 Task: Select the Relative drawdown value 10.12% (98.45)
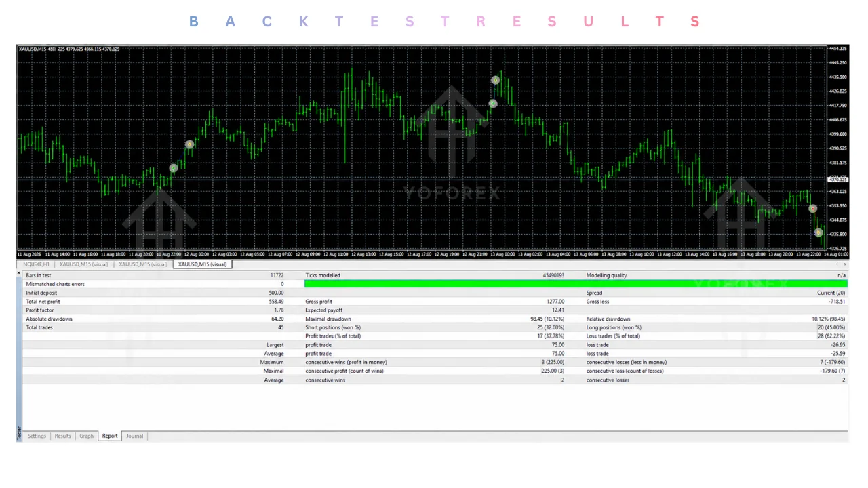pyautogui.click(x=828, y=319)
